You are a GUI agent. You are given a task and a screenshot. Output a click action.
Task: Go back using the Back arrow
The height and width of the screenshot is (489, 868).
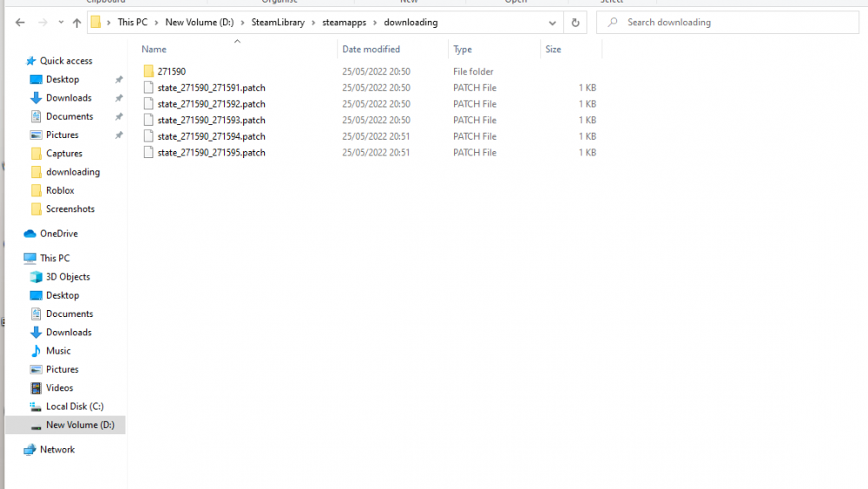(x=20, y=23)
